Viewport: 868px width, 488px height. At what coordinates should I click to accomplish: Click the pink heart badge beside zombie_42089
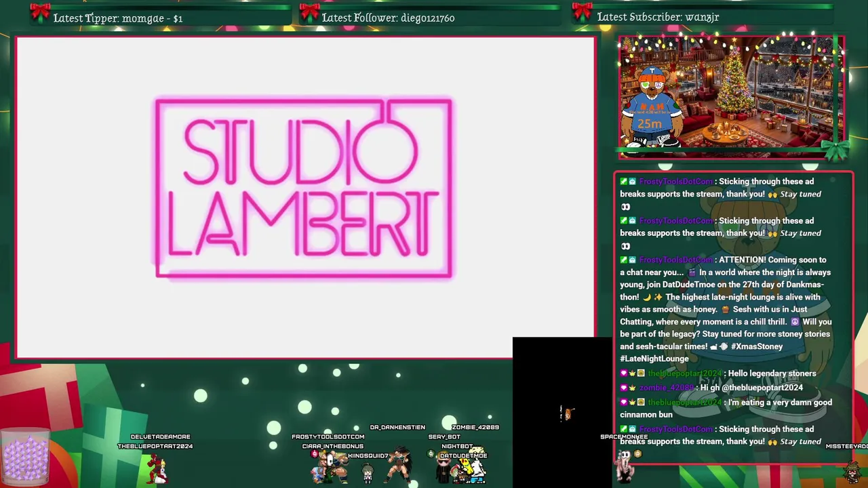click(624, 388)
